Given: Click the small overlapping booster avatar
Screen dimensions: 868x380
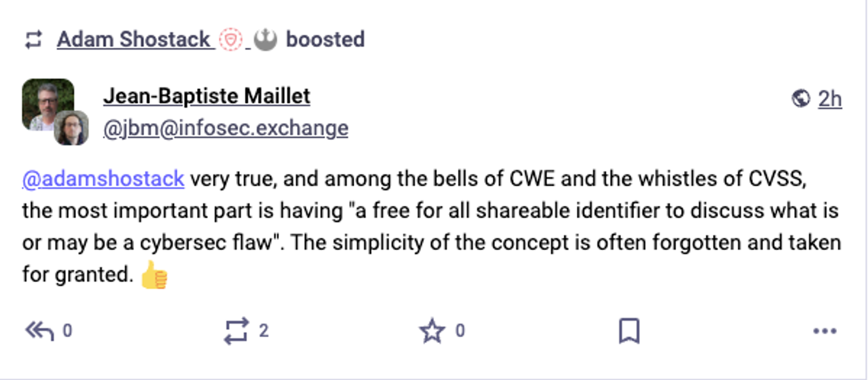Looking at the screenshot, I should [72, 128].
